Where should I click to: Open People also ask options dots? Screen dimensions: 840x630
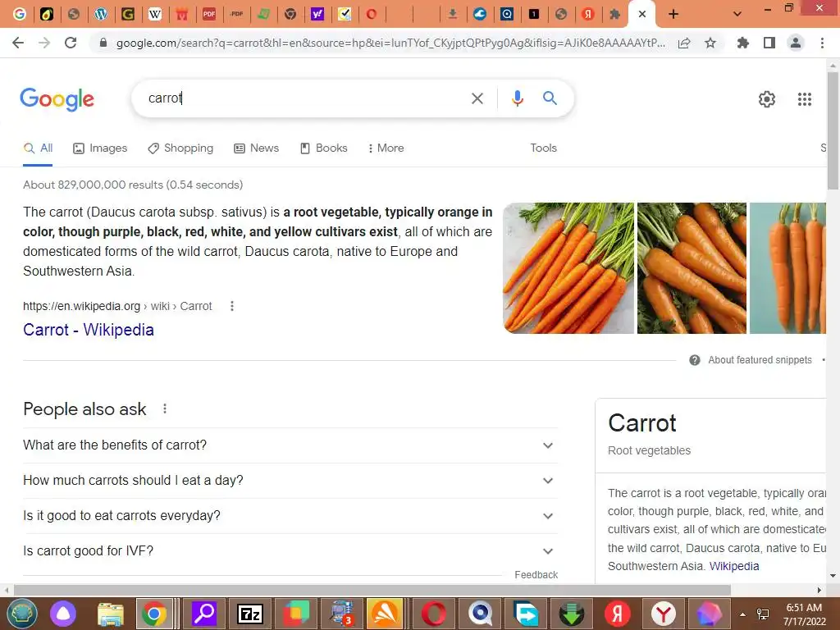pos(165,409)
